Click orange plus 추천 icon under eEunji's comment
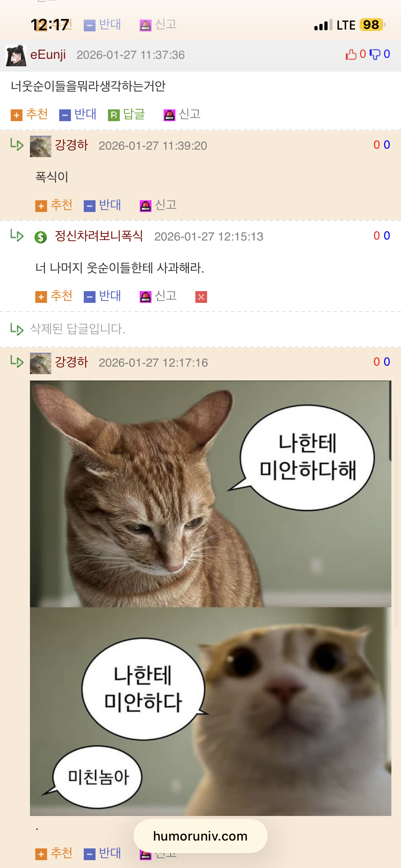 [16, 115]
